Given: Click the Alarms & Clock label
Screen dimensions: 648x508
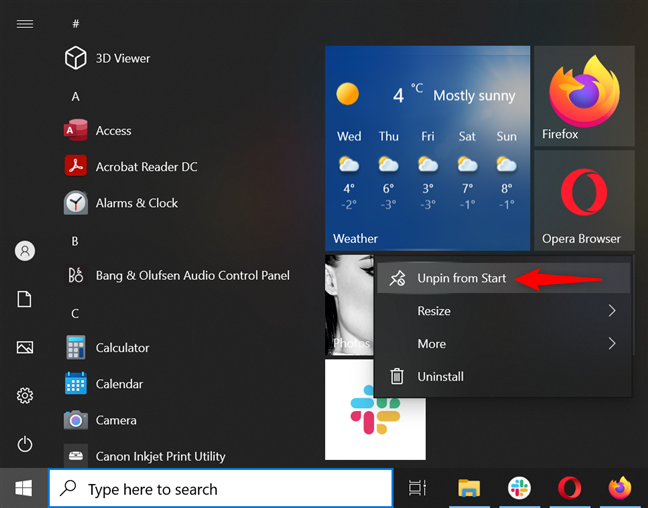Looking at the screenshot, I should coord(137,203).
